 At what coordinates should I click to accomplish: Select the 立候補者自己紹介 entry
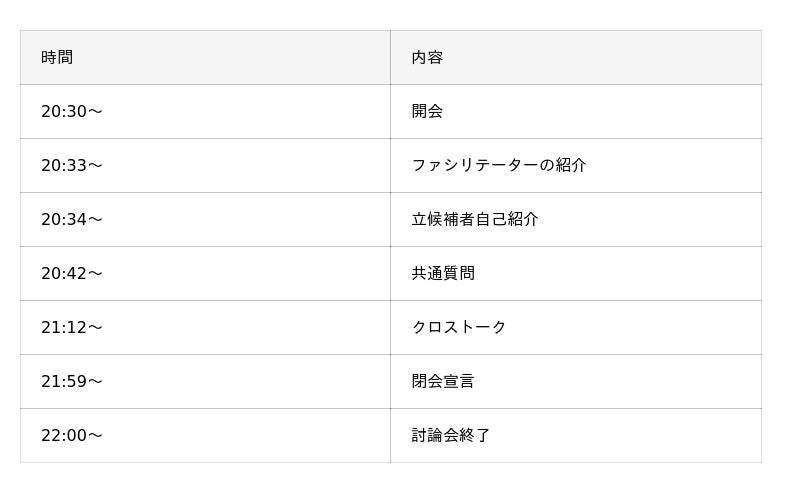click(475, 220)
